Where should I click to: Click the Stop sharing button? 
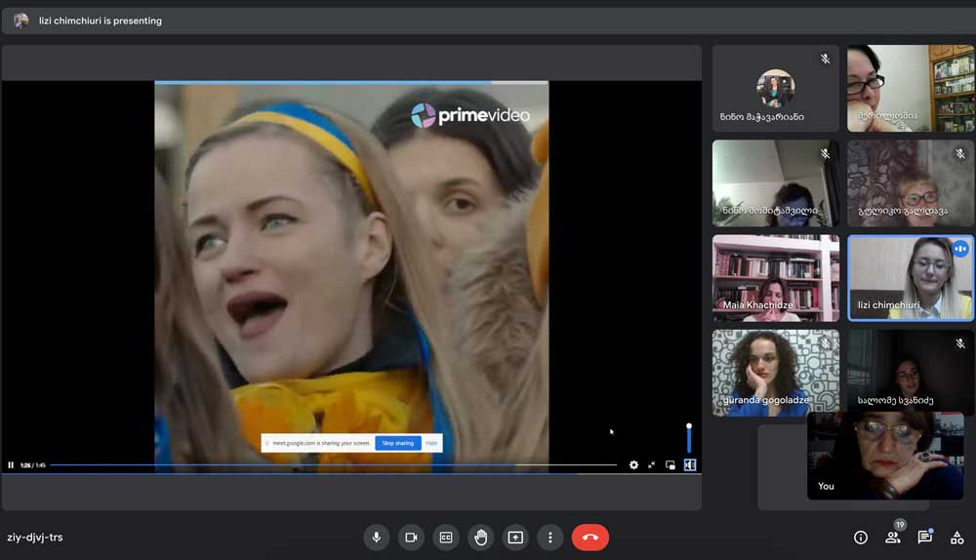[x=397, y=443]
